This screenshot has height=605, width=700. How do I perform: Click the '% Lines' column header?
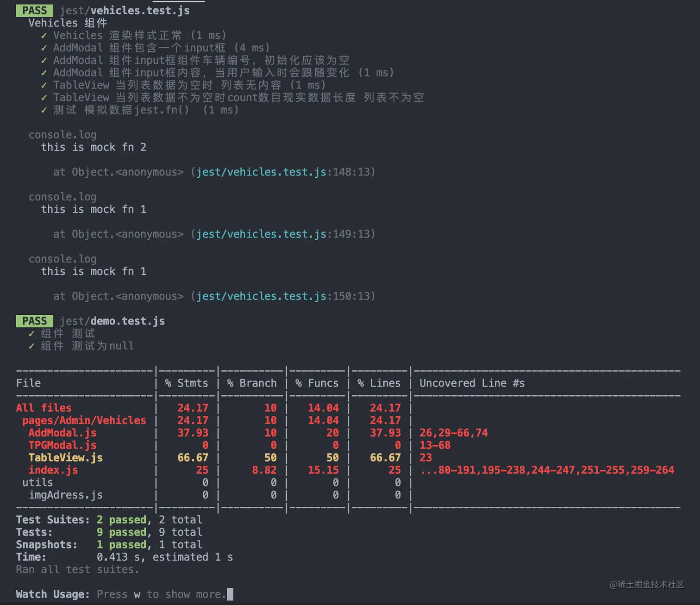pyautogui.click(x=379, y=383)
